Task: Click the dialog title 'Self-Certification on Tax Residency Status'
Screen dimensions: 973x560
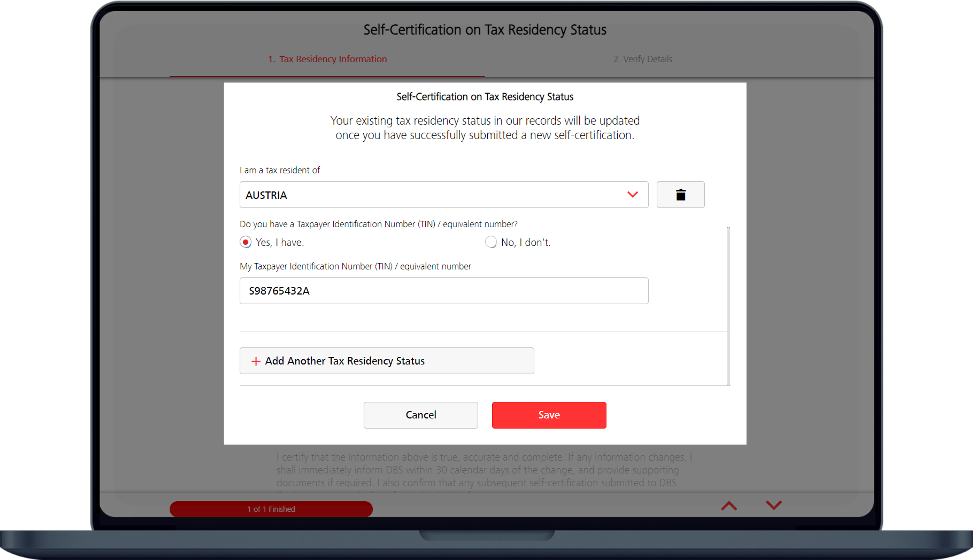Action: click(x=485, y=97)
